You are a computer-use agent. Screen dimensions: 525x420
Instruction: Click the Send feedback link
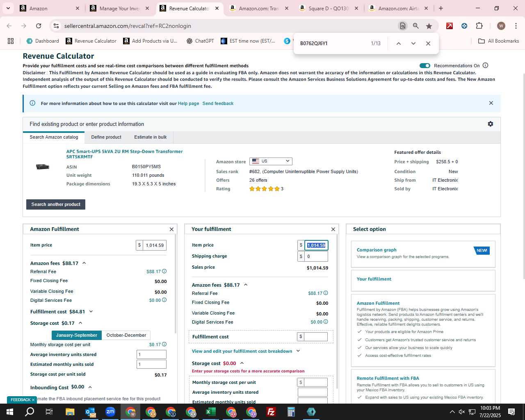(218, 103)
